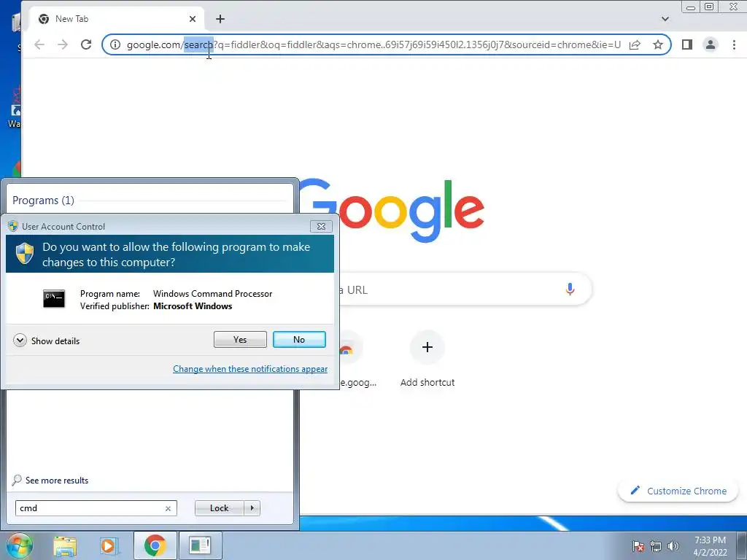Clear the cmd search text

(x=168, y=508)
